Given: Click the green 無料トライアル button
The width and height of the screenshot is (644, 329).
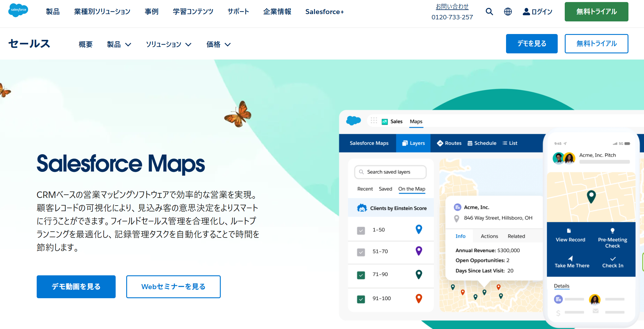Looking at the screenshot, I should tap(596, 12).
